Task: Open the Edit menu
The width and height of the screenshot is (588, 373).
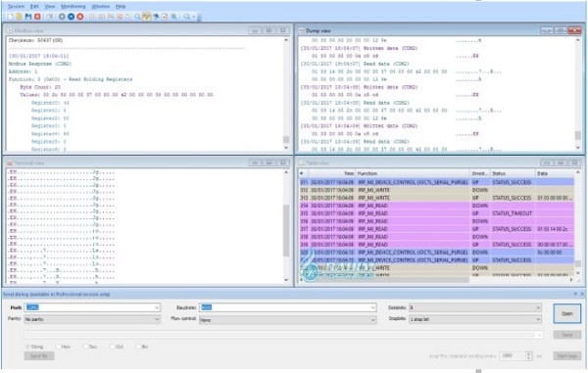Action: pos(34,7)
